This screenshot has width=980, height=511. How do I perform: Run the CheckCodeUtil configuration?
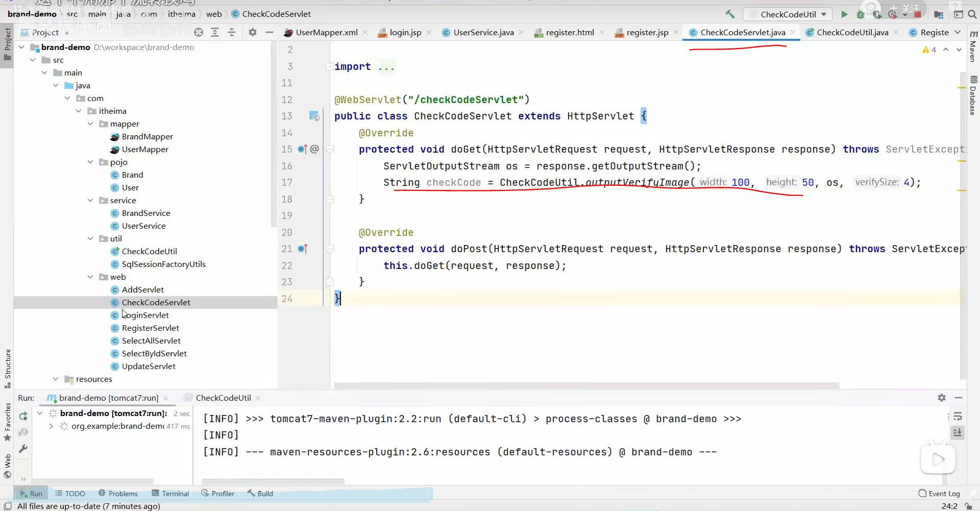point(844,14)
